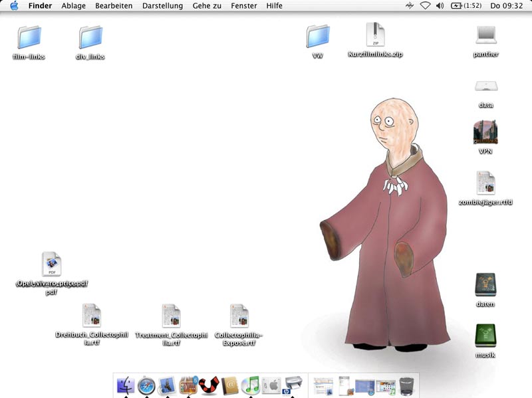
Task: Restore the narrow minimized window in Dock
Action: (x=345, y=386)
